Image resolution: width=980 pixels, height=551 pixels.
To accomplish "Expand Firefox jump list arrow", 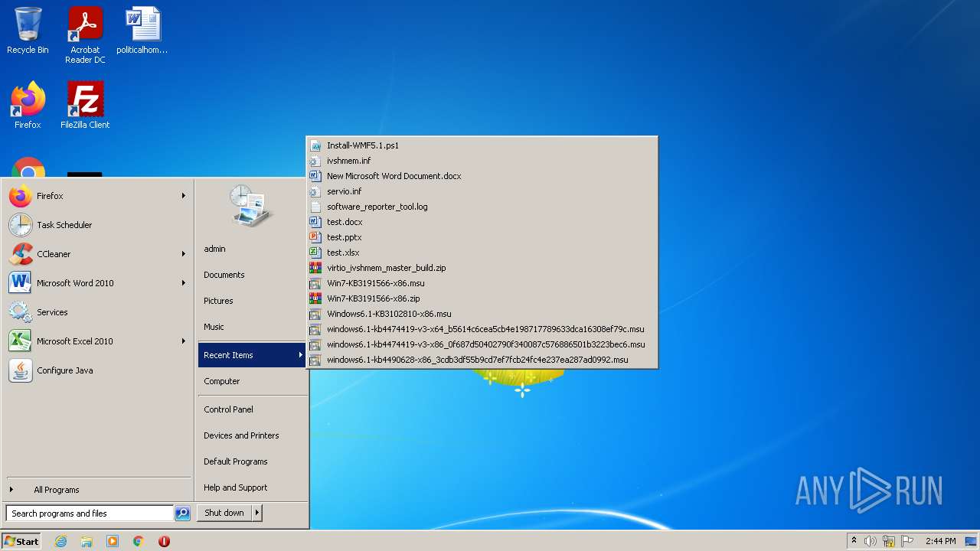I will click(183, 196).
